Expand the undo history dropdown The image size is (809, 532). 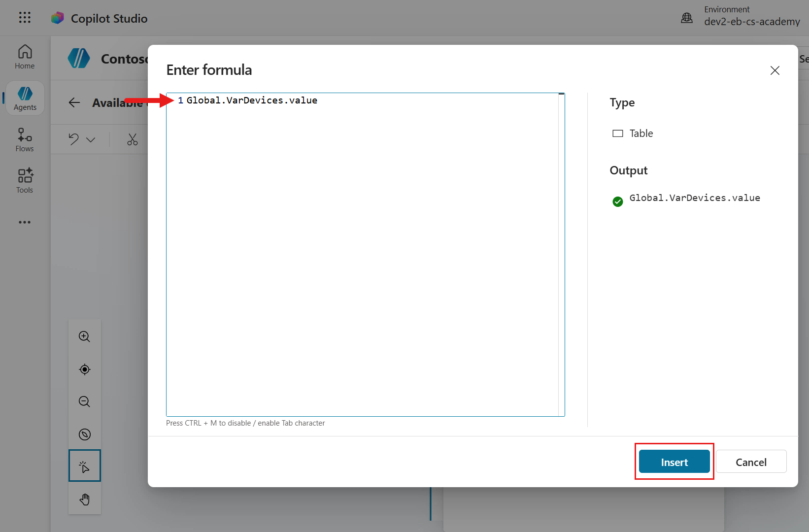point(91,140)
